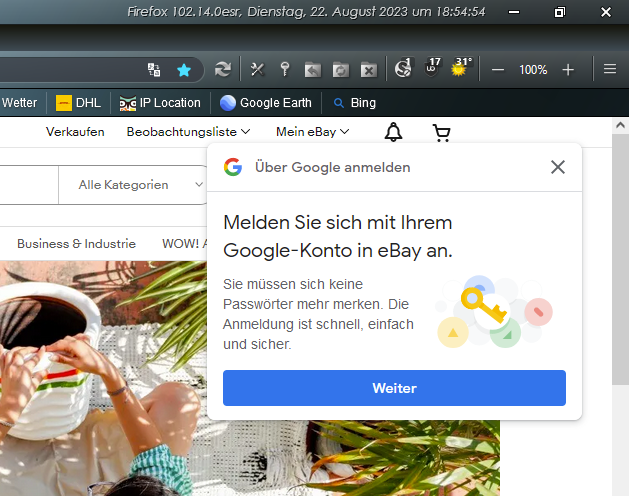
Task: Expand the Mein eBay dropdown
Action: [312, 132]
